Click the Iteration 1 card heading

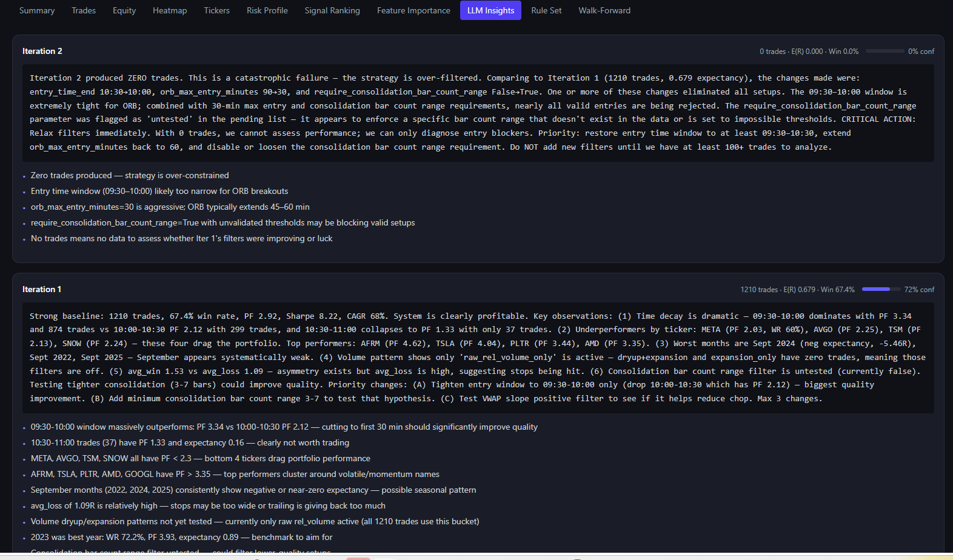point(42,289)
